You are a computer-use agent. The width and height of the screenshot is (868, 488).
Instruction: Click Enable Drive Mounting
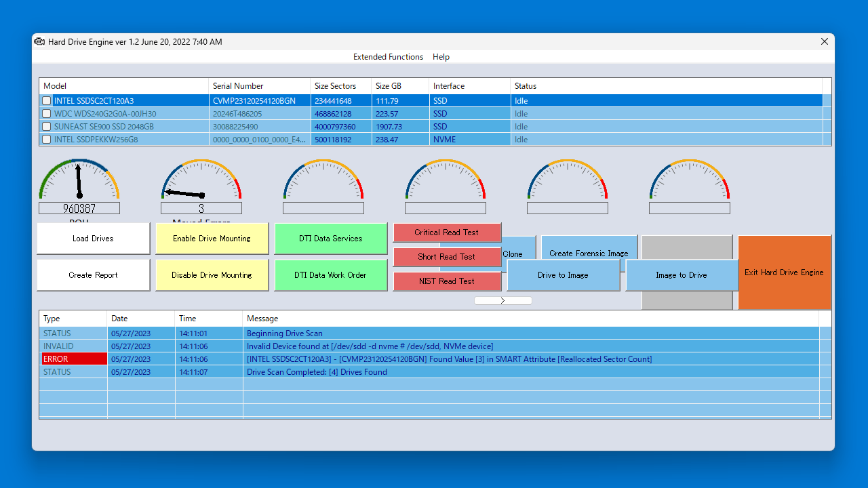212,239
